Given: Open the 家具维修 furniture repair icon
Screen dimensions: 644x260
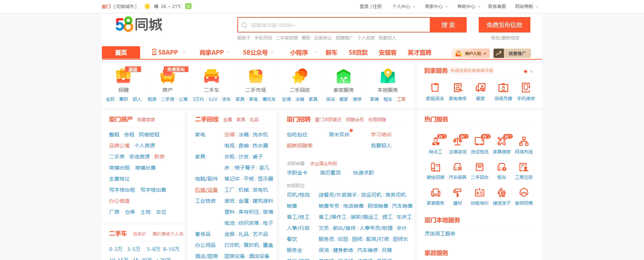Looking at the screenshot, I should [x=502, y=141].
